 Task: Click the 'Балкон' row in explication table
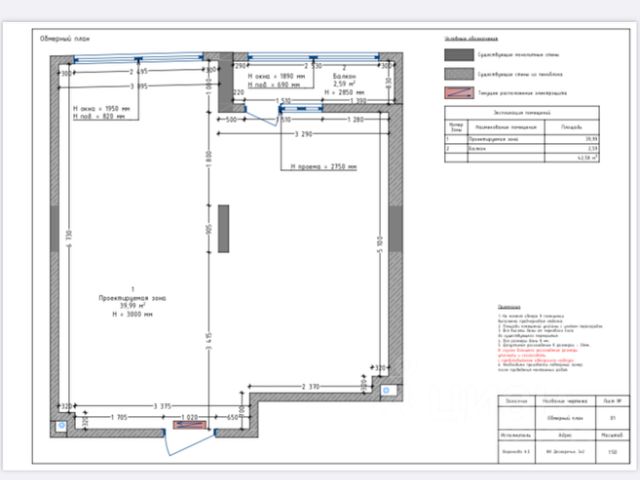pos(522,149)
